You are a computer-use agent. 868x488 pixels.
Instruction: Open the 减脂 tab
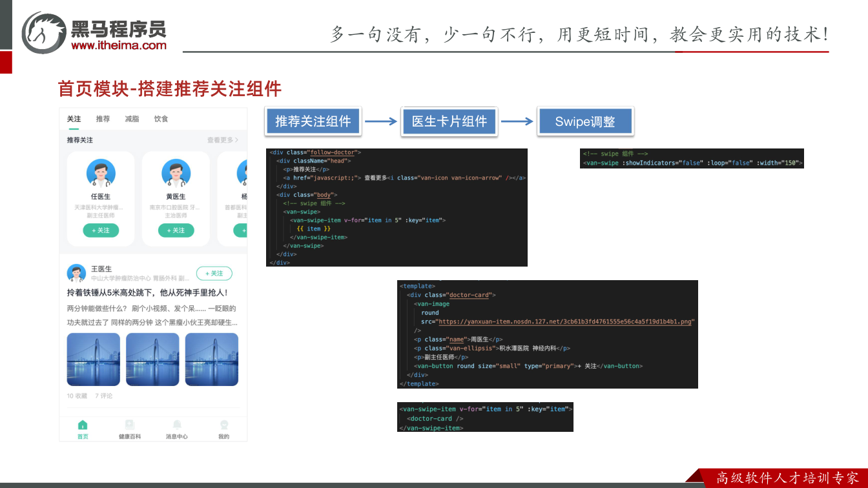coord(132,119)
